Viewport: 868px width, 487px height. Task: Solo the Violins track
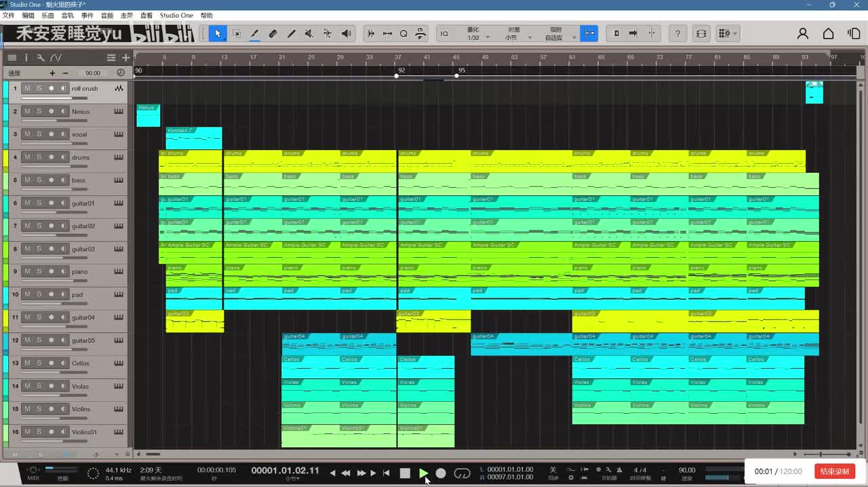[39, 408]
